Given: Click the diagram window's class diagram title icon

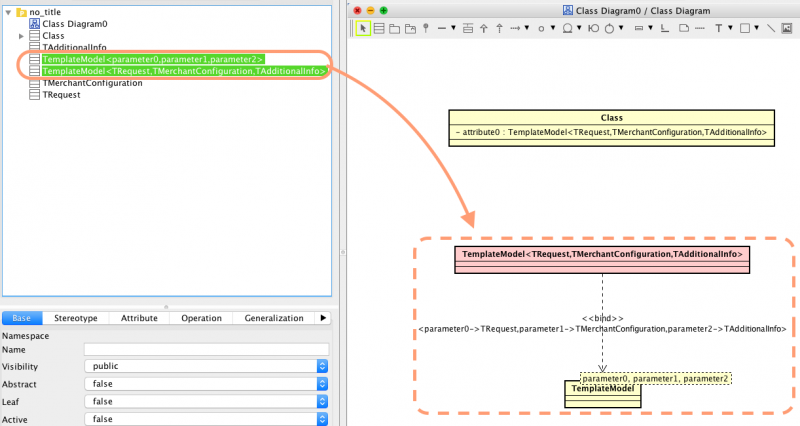Looking at the screenshot, I should (567, 11).
